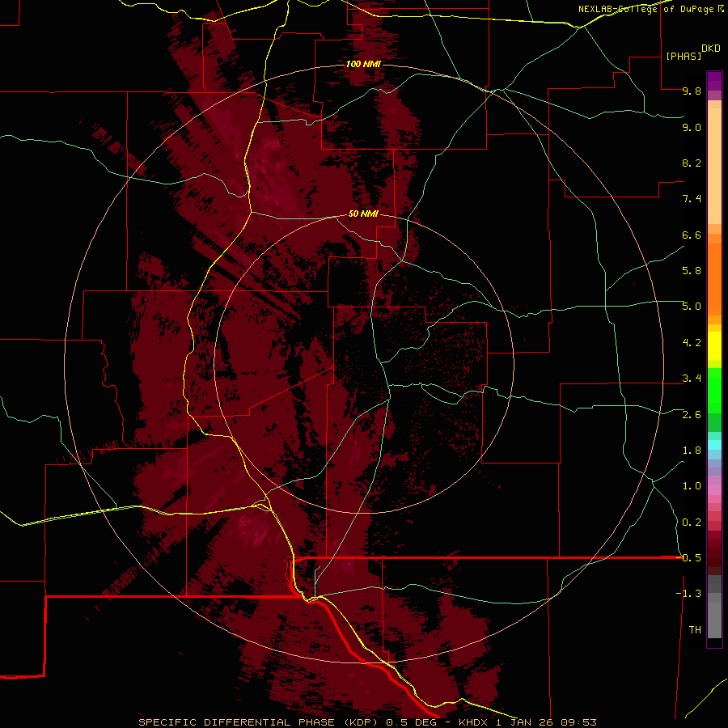This screenshot has width=728, height=728.
Task: Click the 09:53 timestamp in footer
Action: point(578,722)
